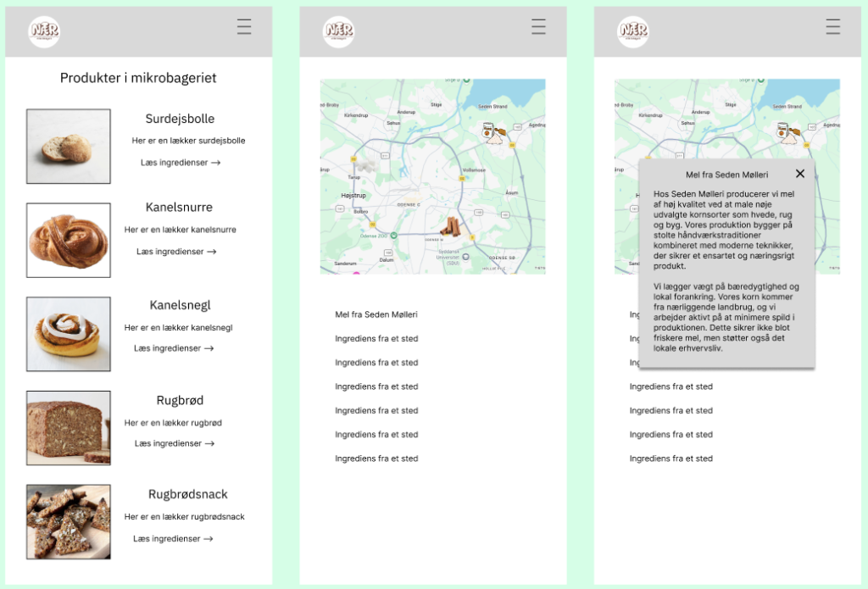Viewport: 868px width, 589px height.
Task: Click the Surdejsbolle product name
Action: click(180, 119)
